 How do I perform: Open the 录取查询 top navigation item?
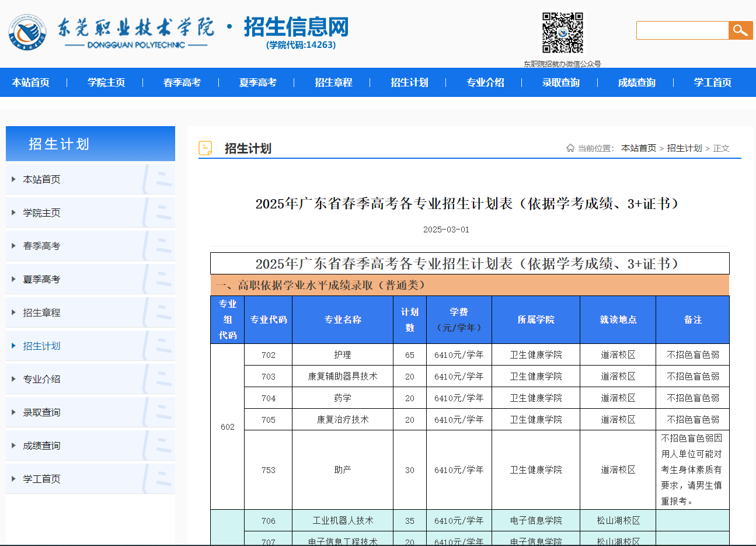tap(560, 82)
